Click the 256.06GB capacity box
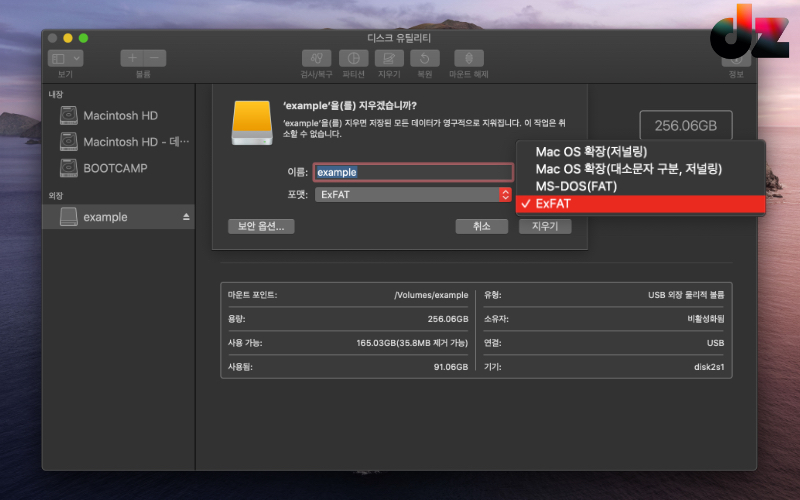The height and width of the screenshot is (500, 800). coord(686,126)
